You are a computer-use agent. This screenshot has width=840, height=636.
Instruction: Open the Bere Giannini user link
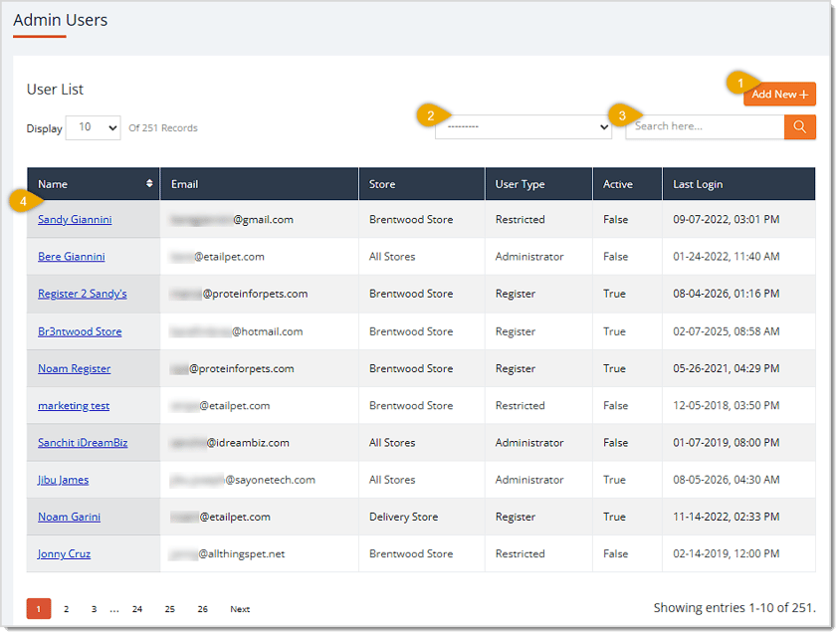click(72, 256)
